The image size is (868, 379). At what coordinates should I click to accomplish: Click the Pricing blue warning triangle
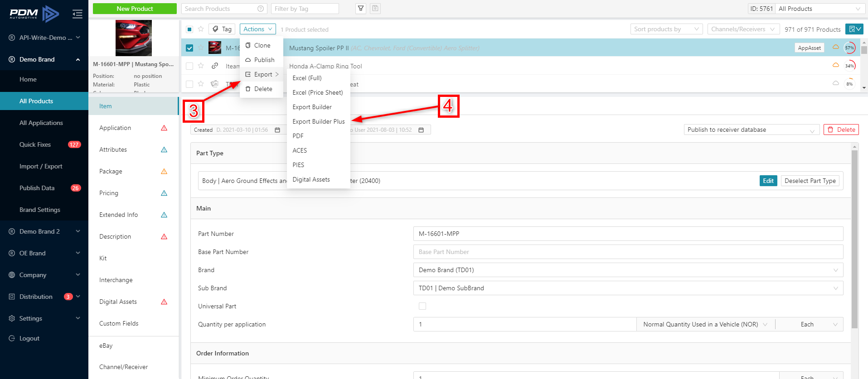tap(164, 193)
